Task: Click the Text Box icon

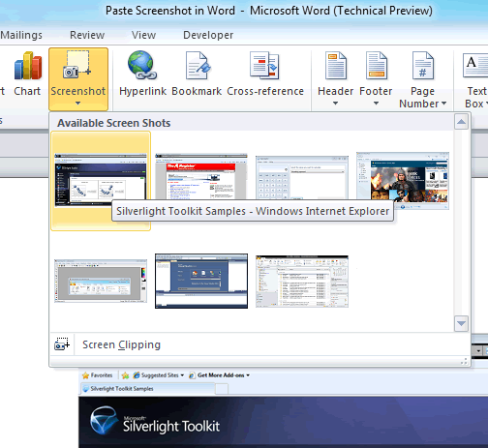Action: [x=475, y=66]
